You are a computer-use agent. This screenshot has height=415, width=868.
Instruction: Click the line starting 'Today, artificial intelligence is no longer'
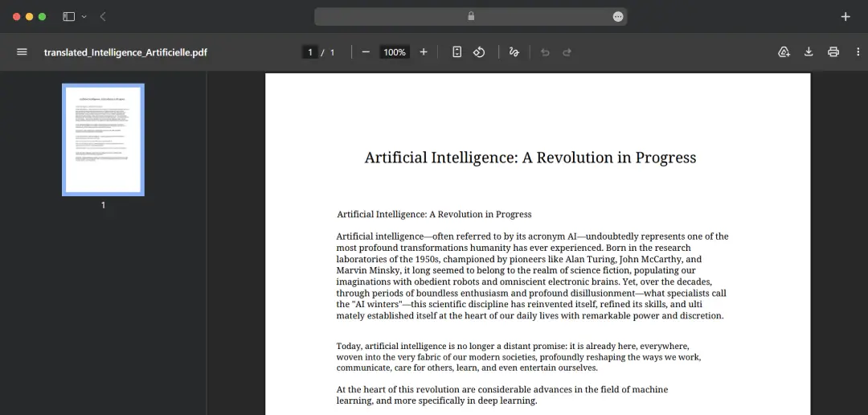pos(513,346)
